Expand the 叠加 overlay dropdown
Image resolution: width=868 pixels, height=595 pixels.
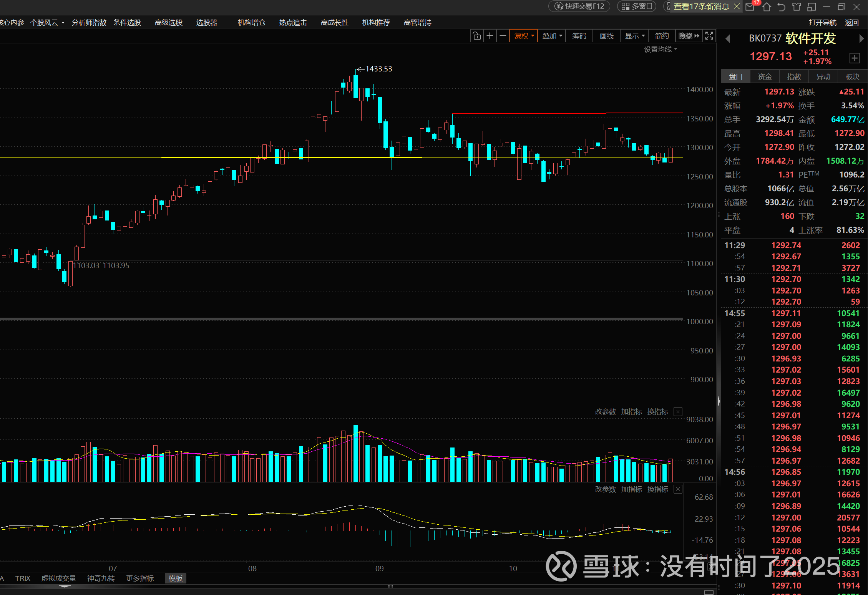click(552, 36)
